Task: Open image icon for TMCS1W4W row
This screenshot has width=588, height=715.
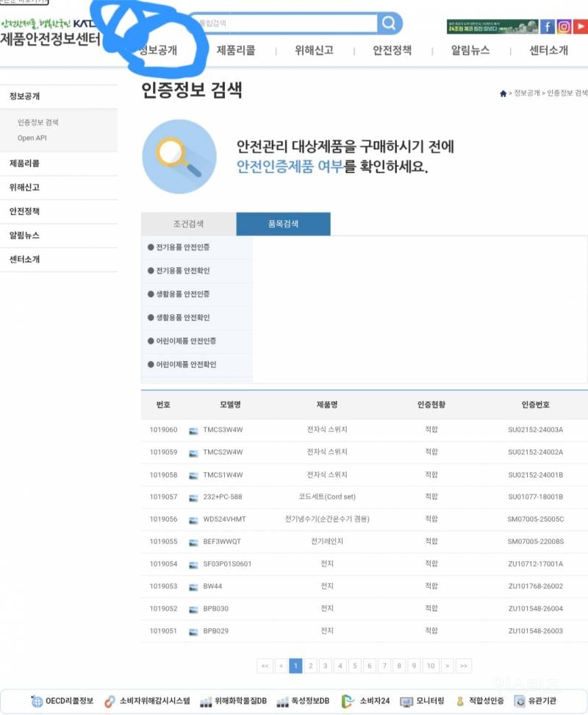Action: 193,476
